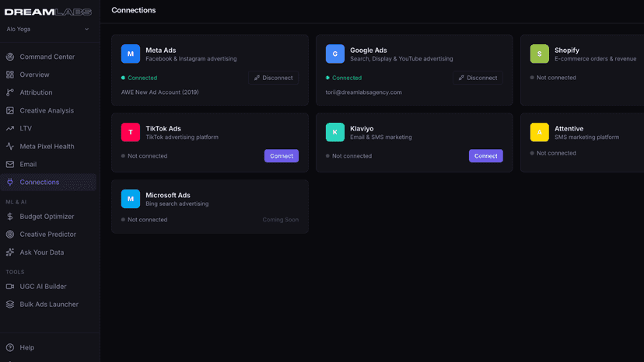
Task: Click the Attribution branch icon
Action: (10, 92)
